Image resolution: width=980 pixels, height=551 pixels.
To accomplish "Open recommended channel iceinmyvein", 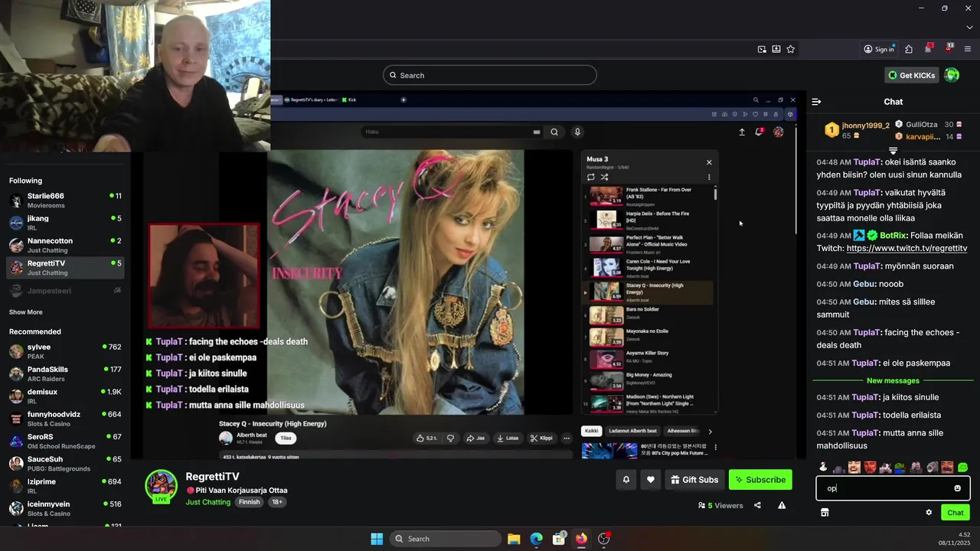I will (64, 508).
